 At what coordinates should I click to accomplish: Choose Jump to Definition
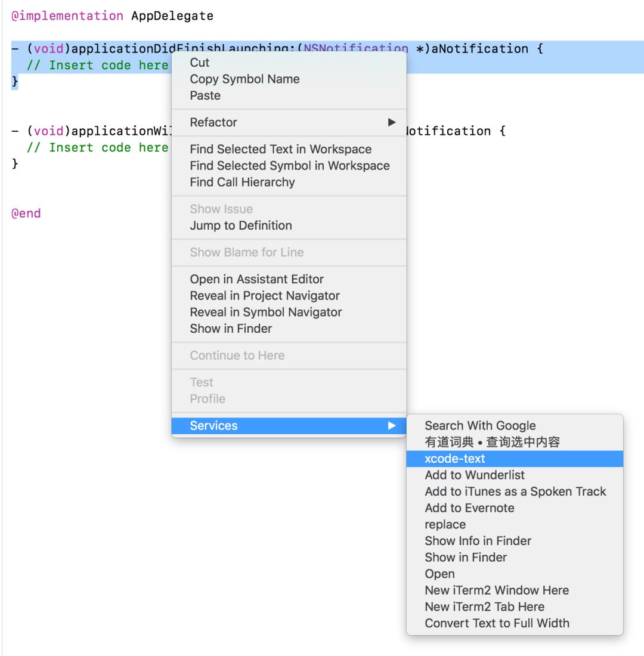(241, 225)
